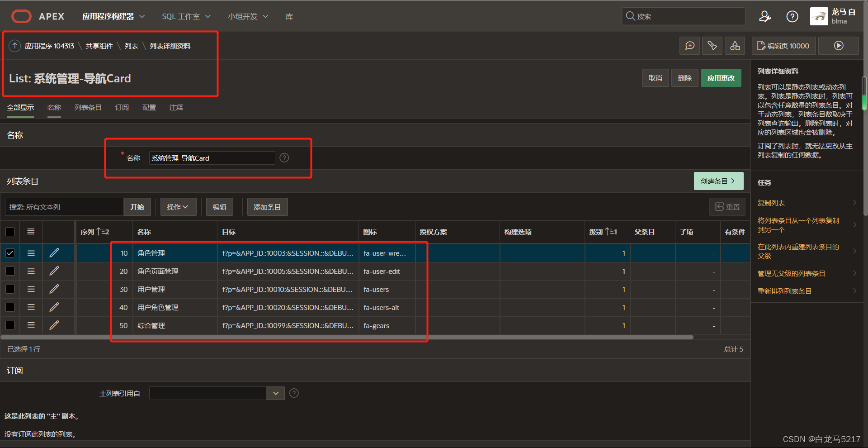The image size is (868, 448).
Task: Click the pencil edit icon for 角色管理
Action: tap(54, 253)
